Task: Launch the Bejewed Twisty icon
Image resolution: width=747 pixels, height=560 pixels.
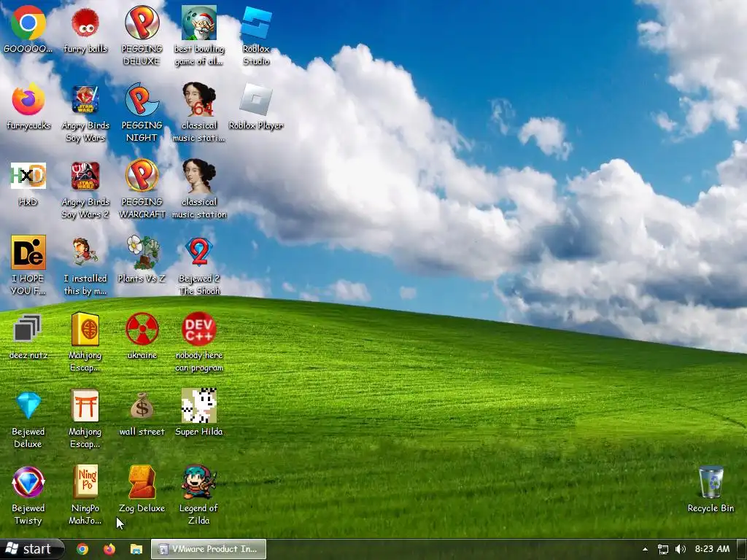Action: (28, 482)
